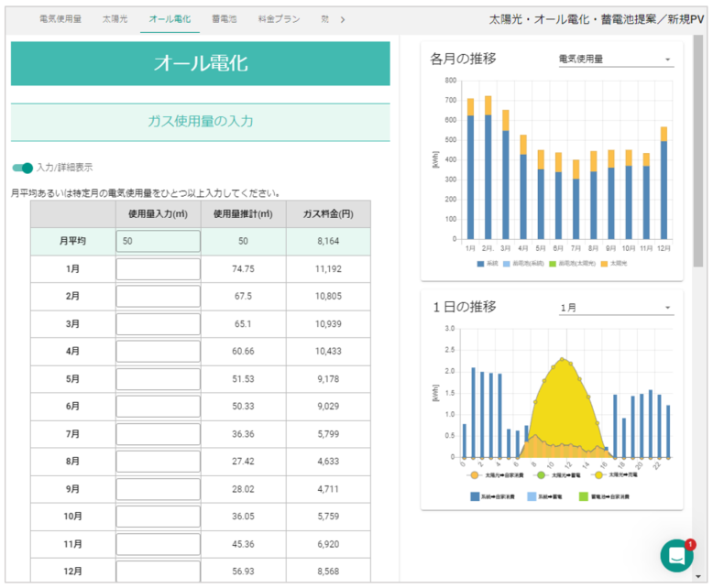The width and height of the screenshot is (713, 588).
Task: Click the 1月 bar in monthly chart
Action: tap(470, 169)
